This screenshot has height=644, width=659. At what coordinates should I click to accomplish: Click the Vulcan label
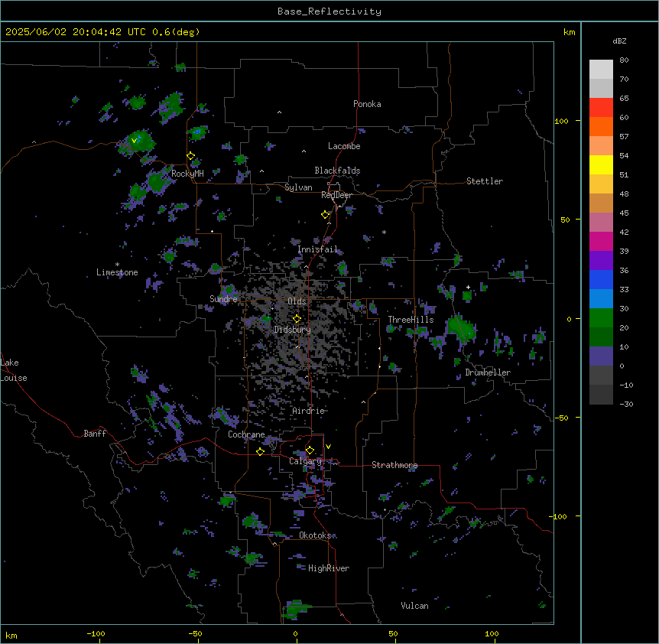pyautogui.click(x=415, y=606)
